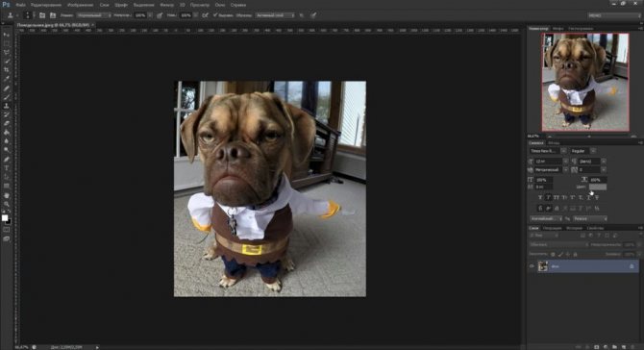Switch to the Операции tab
Screen dimensions: 644x350
[552, 228]
